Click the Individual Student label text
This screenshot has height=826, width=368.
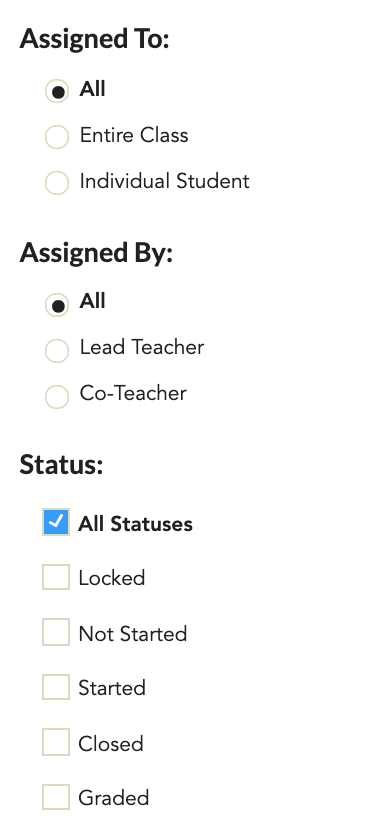click(164, 181)
